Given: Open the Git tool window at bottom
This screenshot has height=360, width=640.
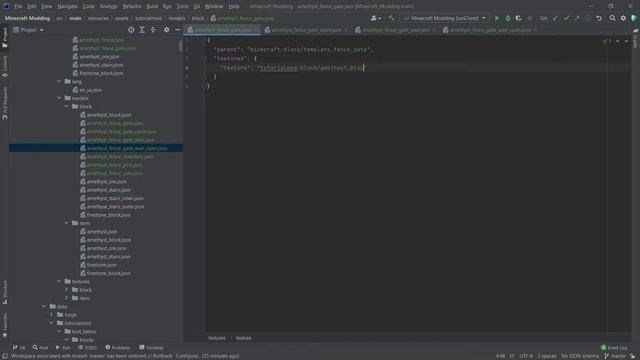Looking at the screenshot, I should [19, 348].
